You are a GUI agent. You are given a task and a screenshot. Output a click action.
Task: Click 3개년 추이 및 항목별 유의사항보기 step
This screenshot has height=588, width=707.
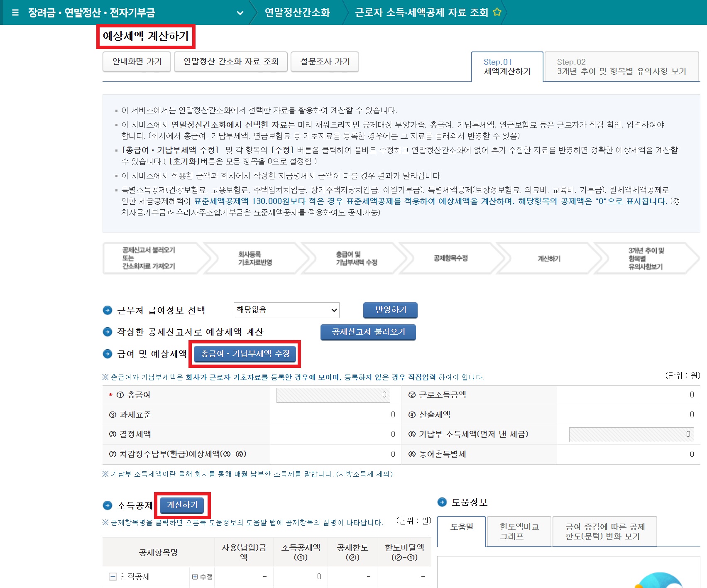[x=646, y=258]
